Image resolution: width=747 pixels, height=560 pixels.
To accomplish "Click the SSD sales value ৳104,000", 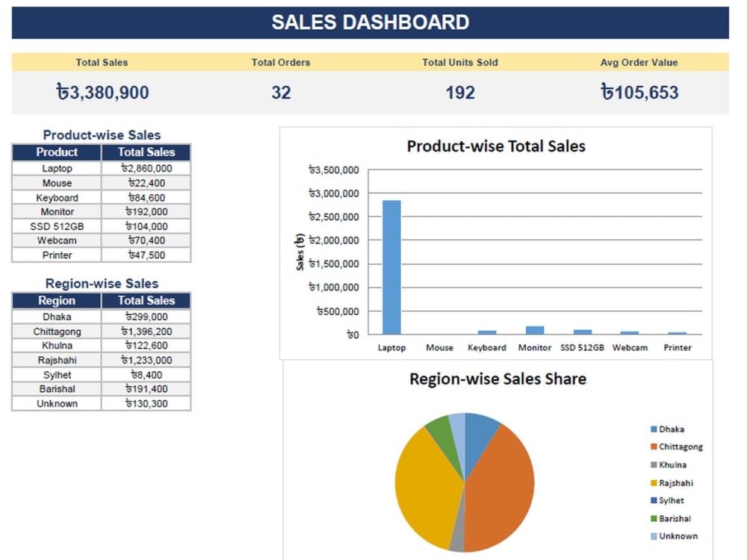I will pos(146,226).
